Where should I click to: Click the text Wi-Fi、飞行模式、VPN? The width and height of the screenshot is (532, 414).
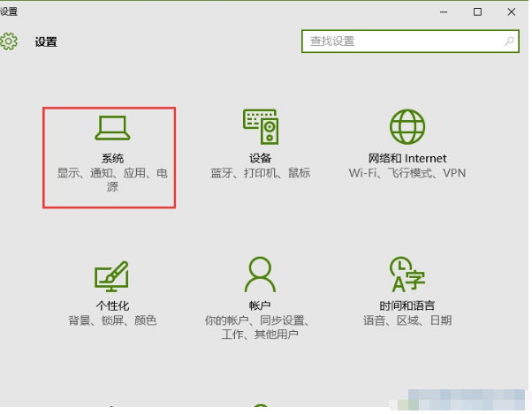(x=407, y=173)
